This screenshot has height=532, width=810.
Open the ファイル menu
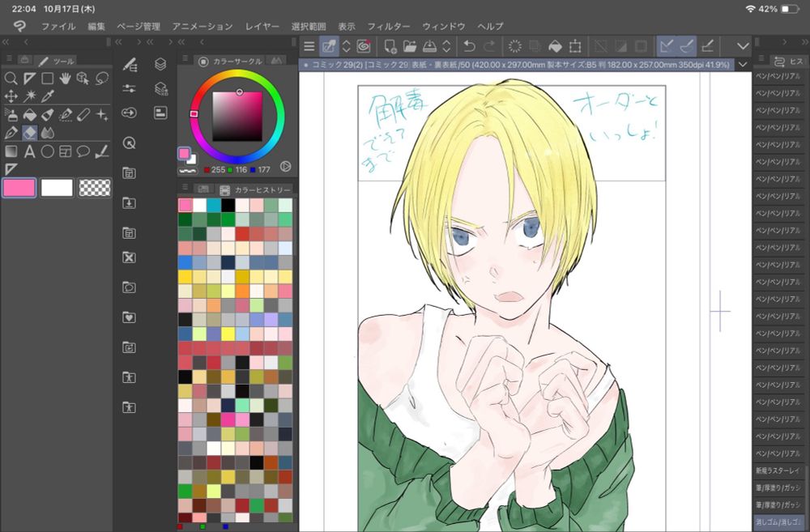(x=58, y=27)
